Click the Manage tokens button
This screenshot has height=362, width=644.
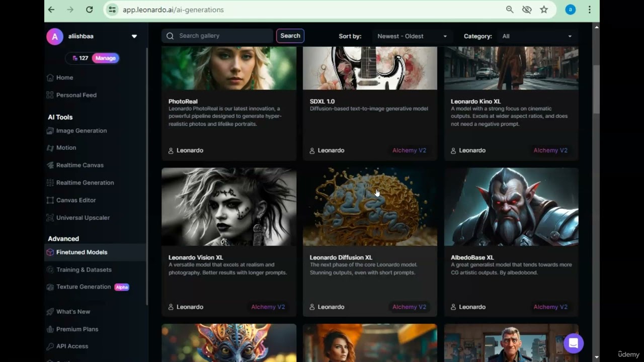coord(105,58)
